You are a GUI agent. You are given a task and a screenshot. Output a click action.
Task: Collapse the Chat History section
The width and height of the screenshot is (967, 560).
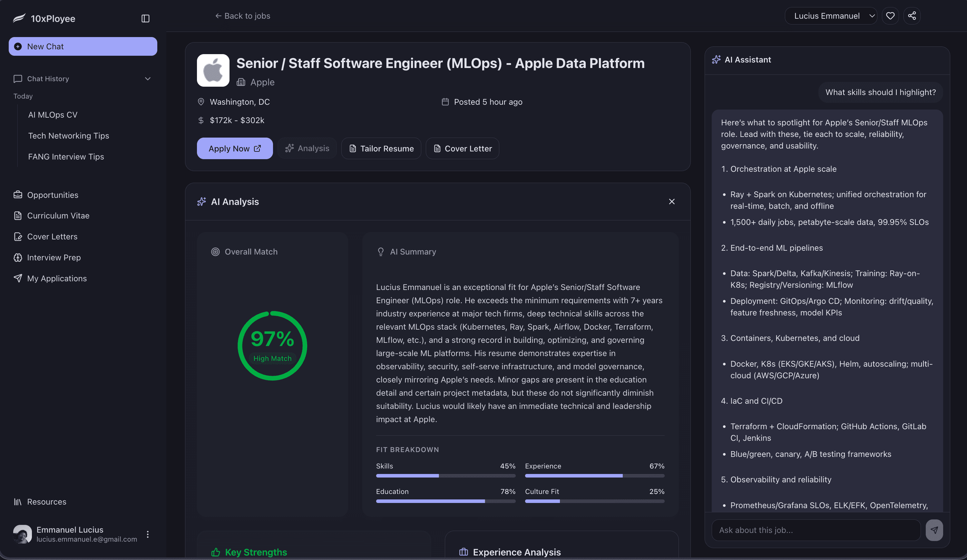(148, 79)
